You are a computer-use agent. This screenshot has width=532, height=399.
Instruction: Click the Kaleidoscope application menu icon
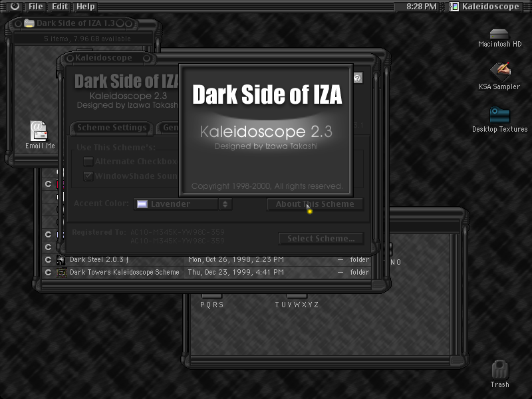coord(454,7)
